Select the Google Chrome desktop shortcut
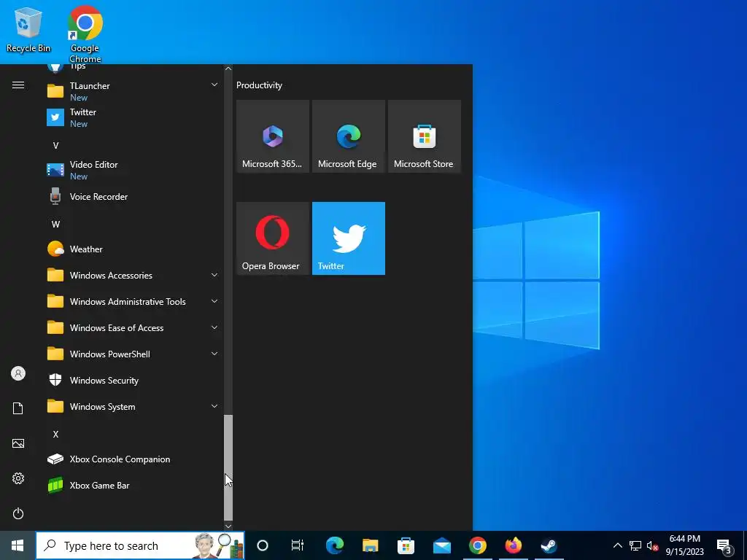Screen dimensions: 747x560 click(x=85, y=34)
